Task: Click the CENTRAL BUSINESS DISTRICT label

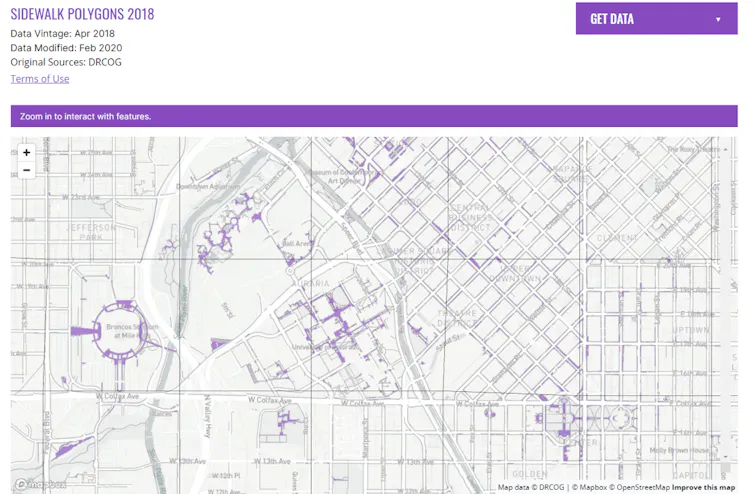Action: (471, 217)
